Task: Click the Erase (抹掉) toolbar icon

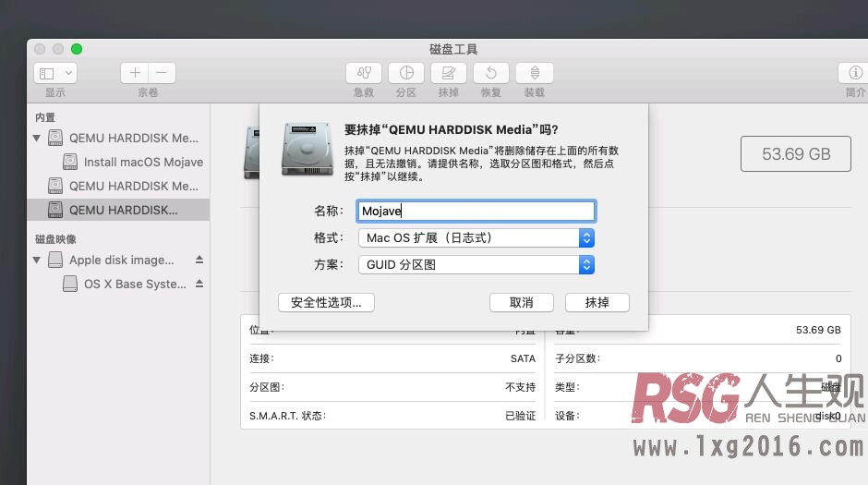Action: click(x=449, y=73)
